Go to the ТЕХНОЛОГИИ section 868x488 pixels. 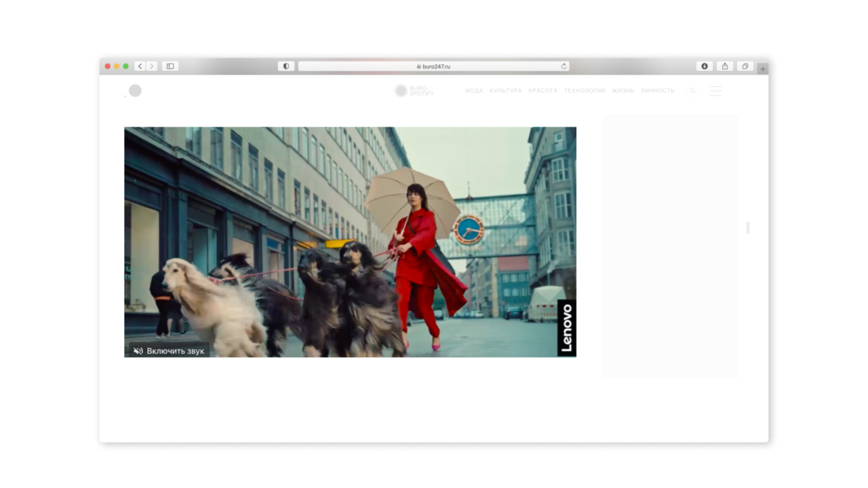584,91
